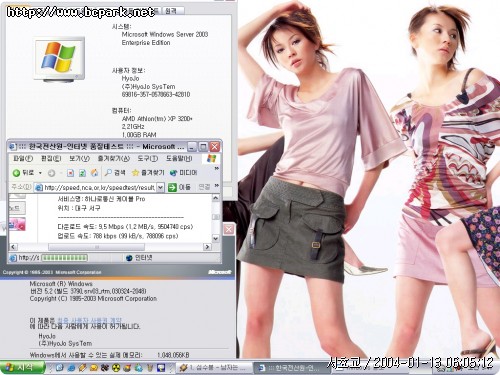The width and height of the screenshot is (500, 375).
Task: Open the 편집(E) Edit menu
Action: (x=51, y=158)
